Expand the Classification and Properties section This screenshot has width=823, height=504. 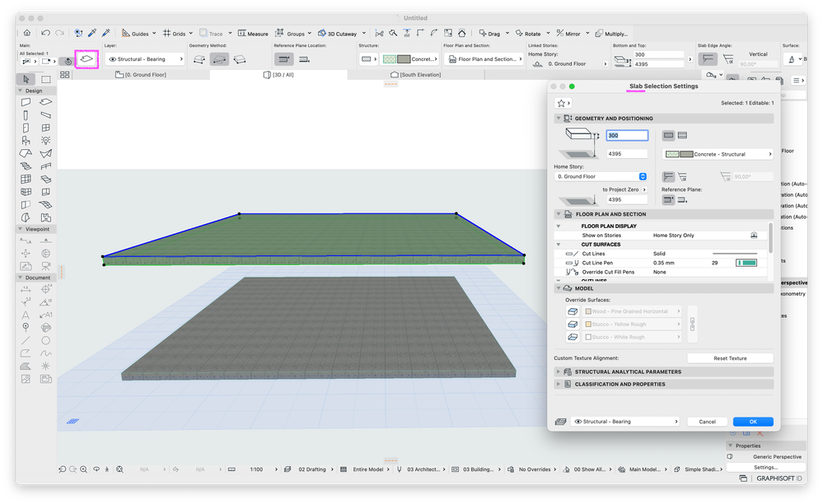pyautogui.click(x=620, y=384)
